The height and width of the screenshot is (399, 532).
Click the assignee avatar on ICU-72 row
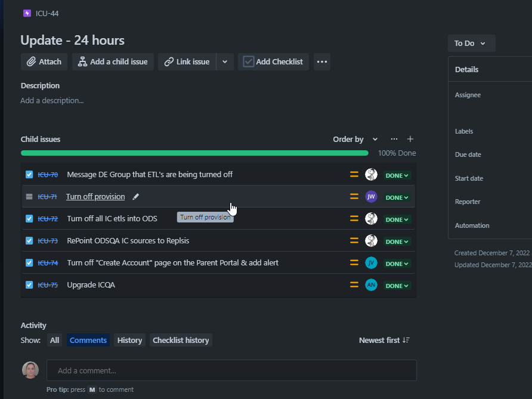(371, 218)
